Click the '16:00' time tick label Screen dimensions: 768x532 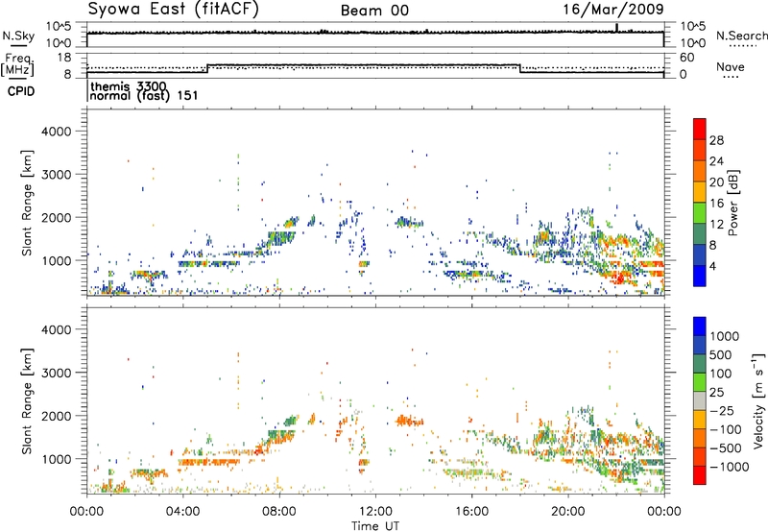(471, 512)
